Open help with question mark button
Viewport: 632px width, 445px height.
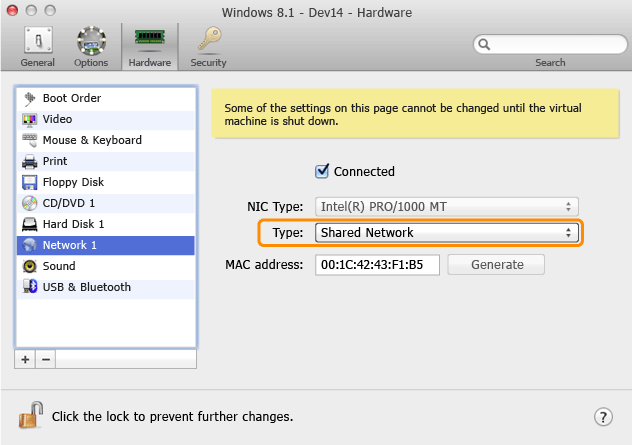coord(603,417)
